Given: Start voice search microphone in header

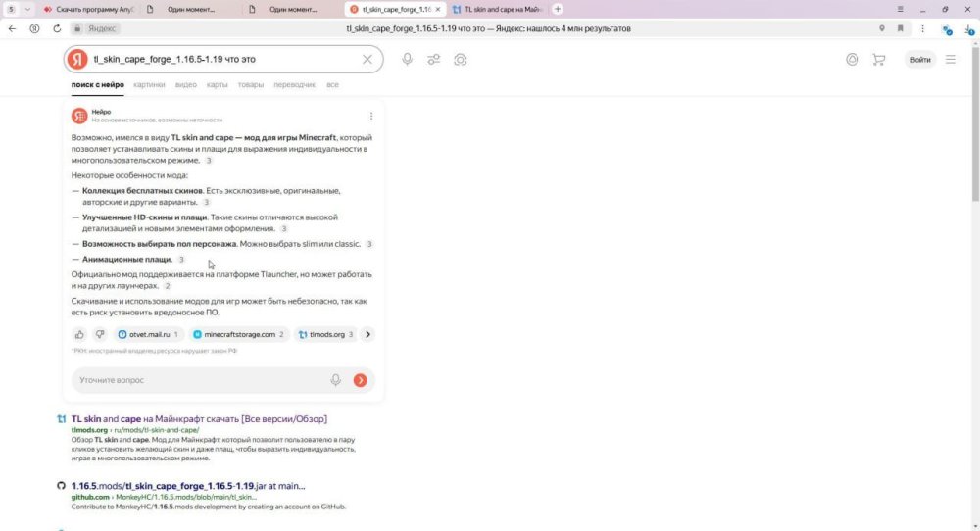Looking at the screenshot, I should (x=407, y=60).
